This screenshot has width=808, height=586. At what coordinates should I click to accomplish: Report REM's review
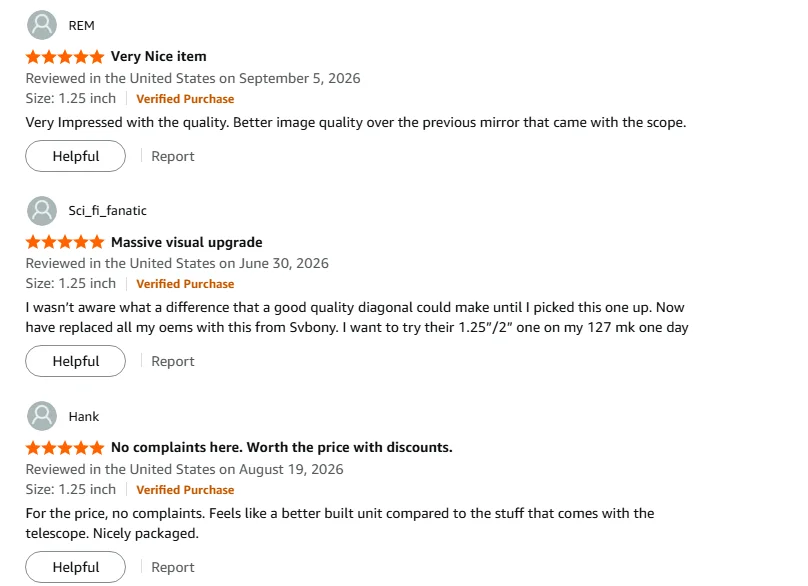(173, 156)
